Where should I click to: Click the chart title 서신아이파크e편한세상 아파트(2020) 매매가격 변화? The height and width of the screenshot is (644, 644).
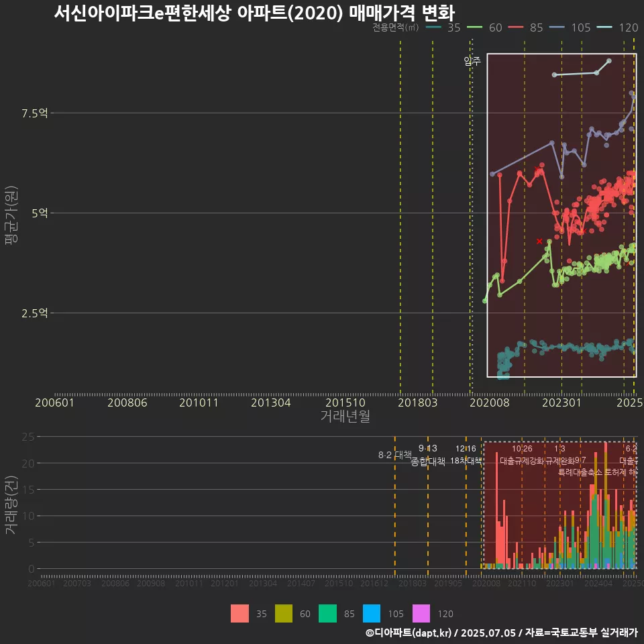point(254,13)
